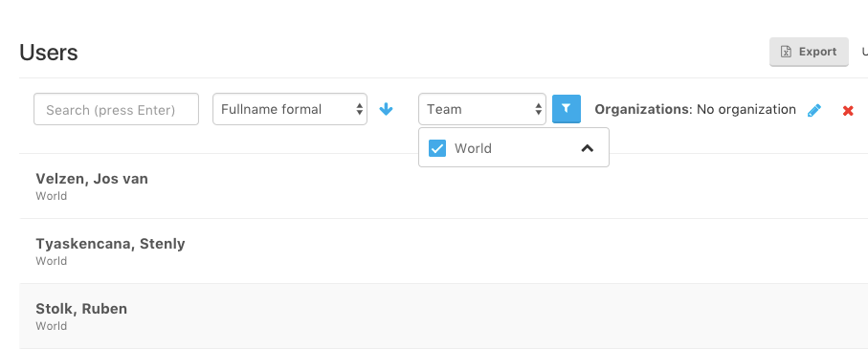This screenshot has width=868, height=349.
Task: Select the Stolk, Ruben row
Action: click(443, 316)
